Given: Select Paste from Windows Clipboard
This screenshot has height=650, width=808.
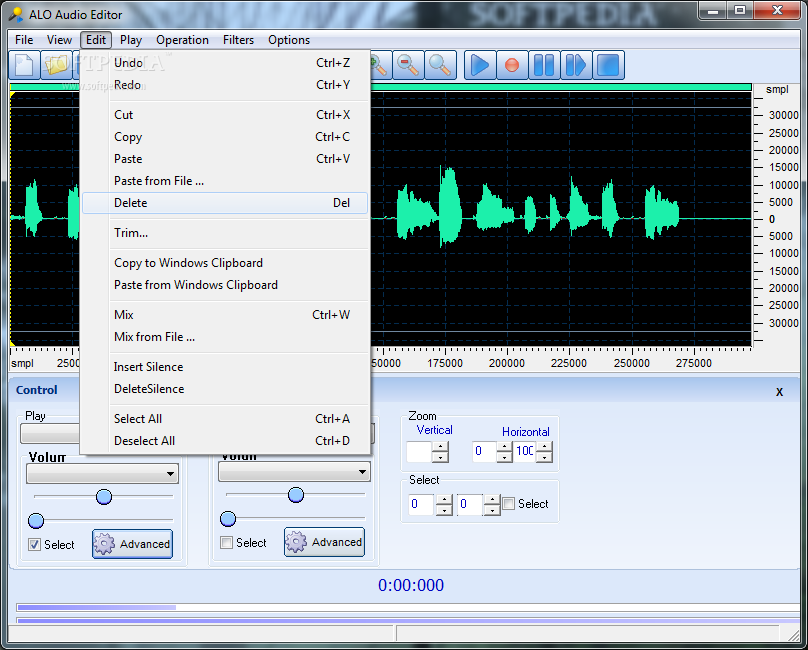Looking at the screenshot, I should pyautogui.click(x=225, y=285).
